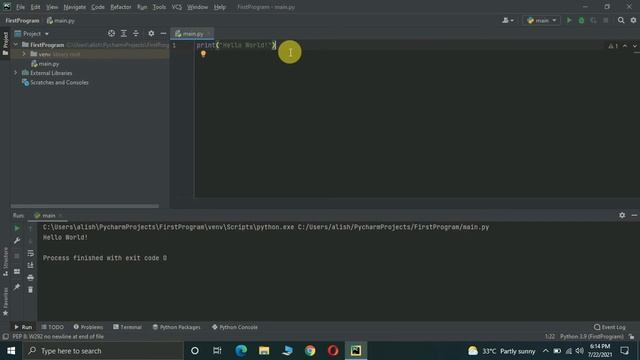Expand the venv folder
Viewport: 640px width, 360px height.
pyautogui.click(x=24, y=54)
